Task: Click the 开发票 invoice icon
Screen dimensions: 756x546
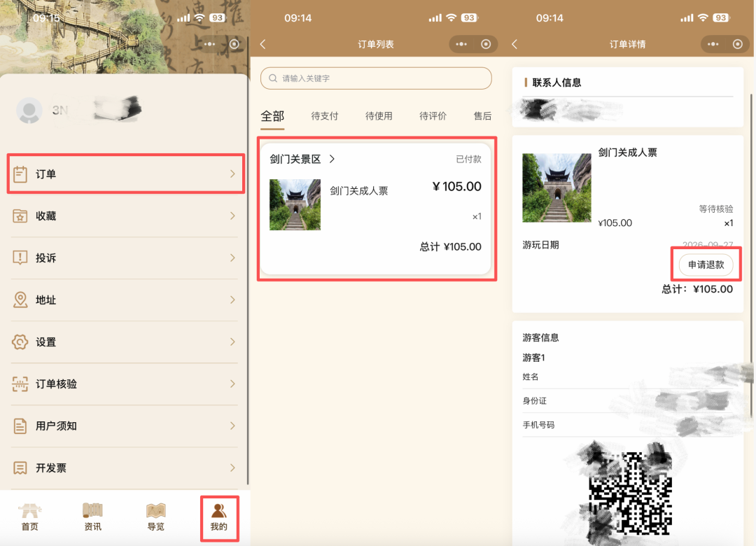Action: [20, 468]
